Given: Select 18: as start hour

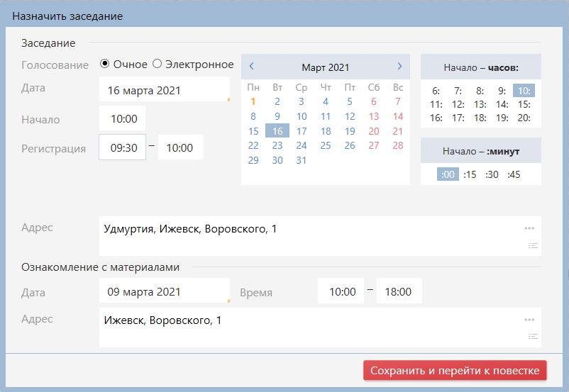Looking at the screenshot, I should [480, 118].
